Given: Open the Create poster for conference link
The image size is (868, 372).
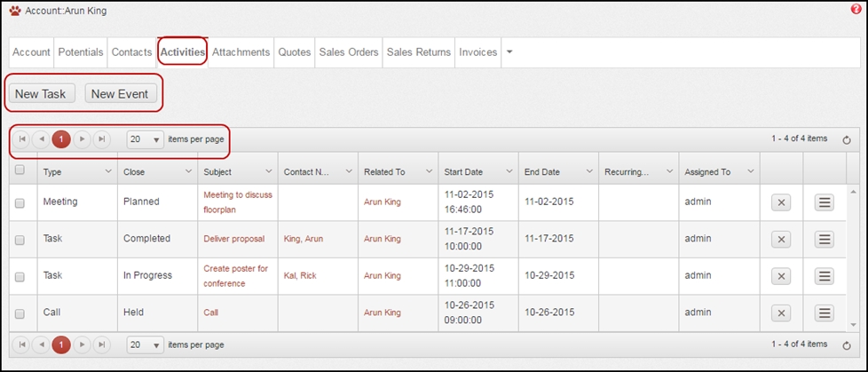Looking at the screenshot, I should (x=236, y=276).
